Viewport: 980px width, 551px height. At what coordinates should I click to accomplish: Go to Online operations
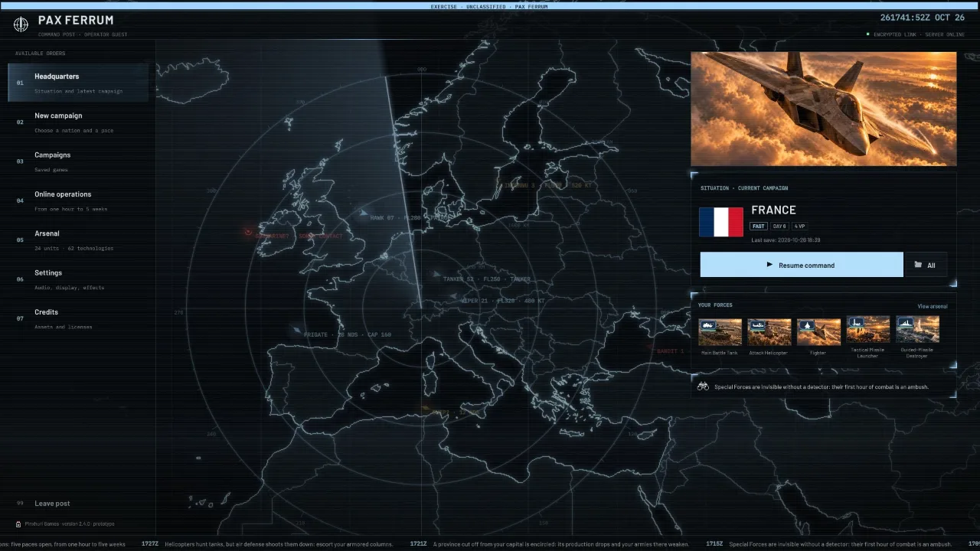pos(78,201)
